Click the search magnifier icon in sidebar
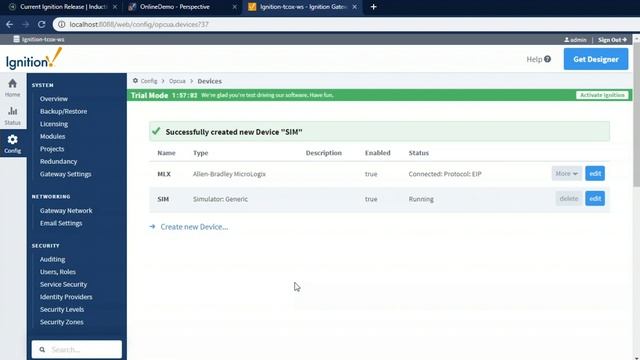Viewport: 640px width, 360px height. pos(42,349)
